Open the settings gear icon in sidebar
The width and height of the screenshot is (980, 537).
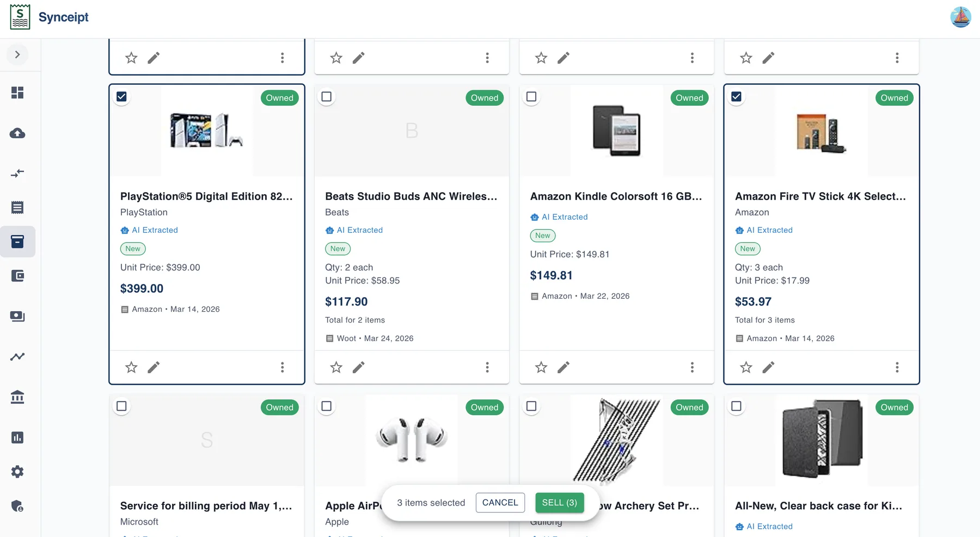click(x=17, y=472)
